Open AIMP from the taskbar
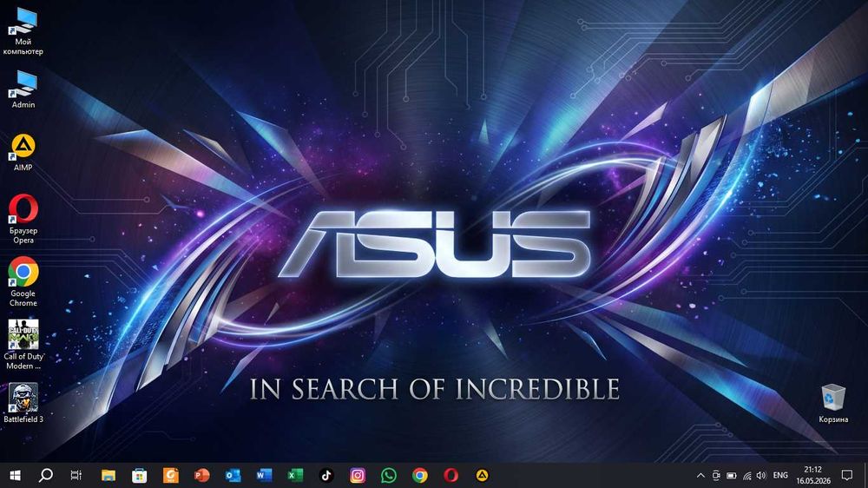This screenshot has width=868, height=488. (482, 475)
